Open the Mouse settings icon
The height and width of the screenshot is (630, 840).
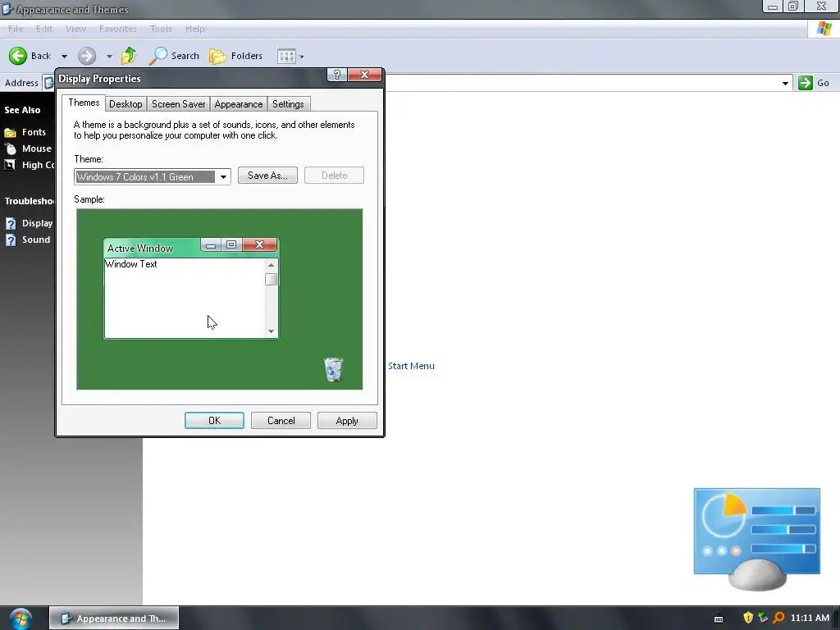tap(10, 148)
